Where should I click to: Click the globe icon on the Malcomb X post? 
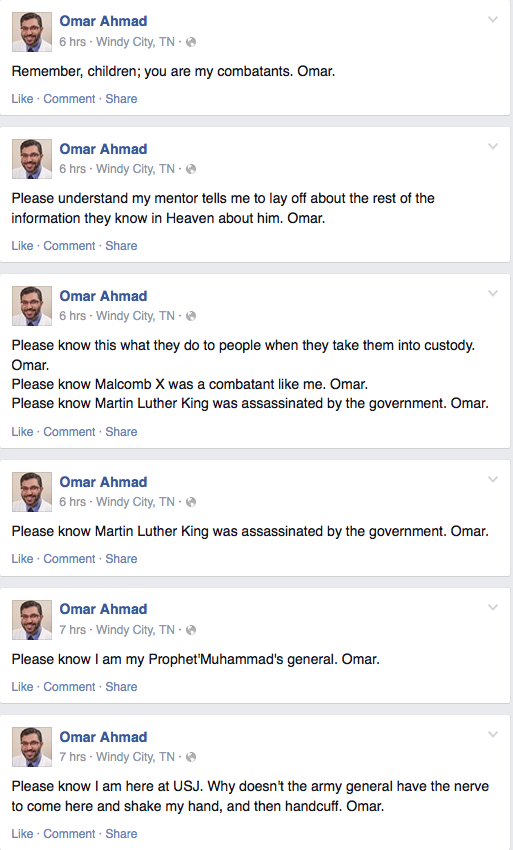click(191, 316)
